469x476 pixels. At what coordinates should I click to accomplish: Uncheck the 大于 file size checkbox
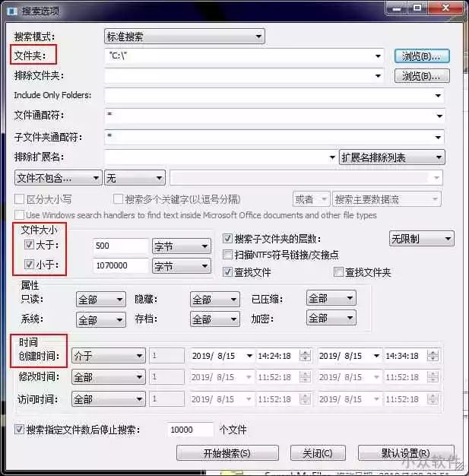click(29, 244)
